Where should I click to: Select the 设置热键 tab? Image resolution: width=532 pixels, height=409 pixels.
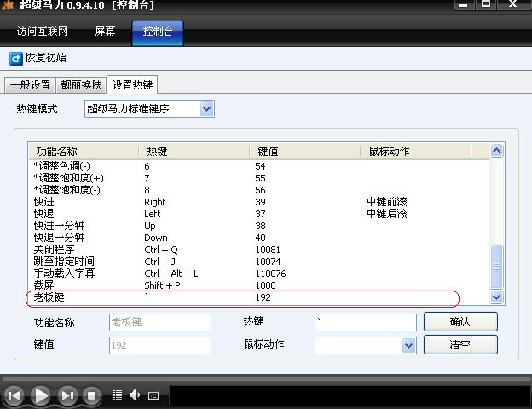coord(132,84)
